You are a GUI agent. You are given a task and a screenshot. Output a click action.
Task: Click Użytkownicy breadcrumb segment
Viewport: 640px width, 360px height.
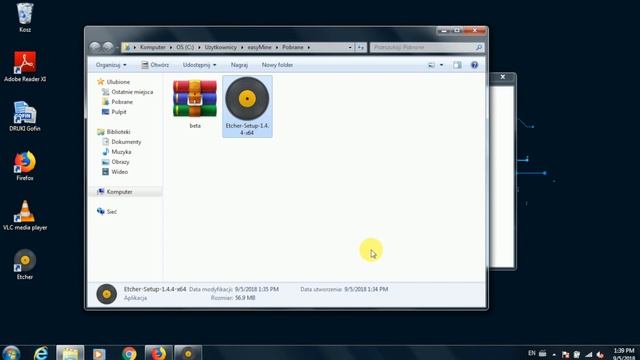(x=220, y=47)
